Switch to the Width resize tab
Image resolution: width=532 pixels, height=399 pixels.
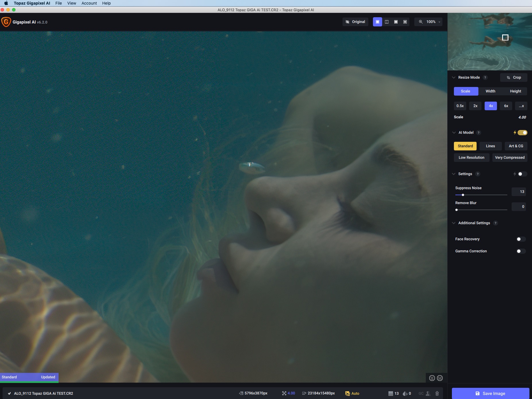pyautogui.click(x=490, y=91)
